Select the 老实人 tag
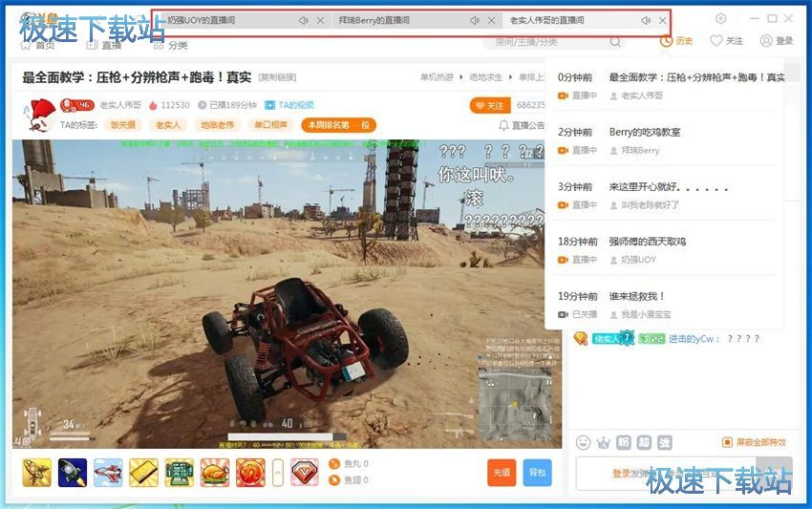 pos(168,125)
